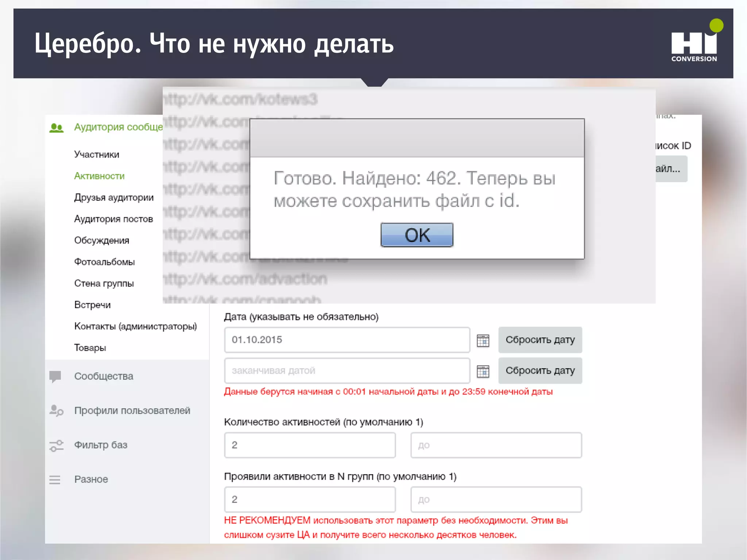Click the Фильтр баз sliders icon
Image resolution: width=747 pixels, height=560 pixels.
[56, 446]
